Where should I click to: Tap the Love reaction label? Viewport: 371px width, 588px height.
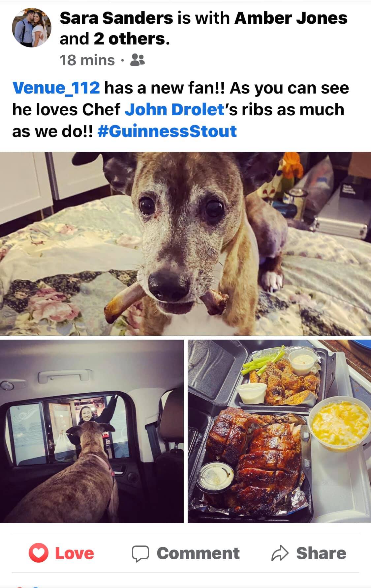pos(75,553)
